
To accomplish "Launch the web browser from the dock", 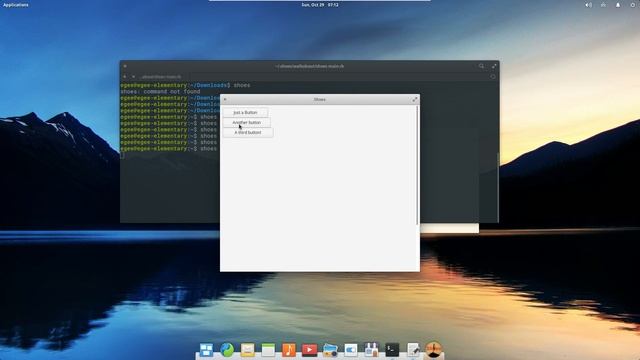I will click(227, 350).
